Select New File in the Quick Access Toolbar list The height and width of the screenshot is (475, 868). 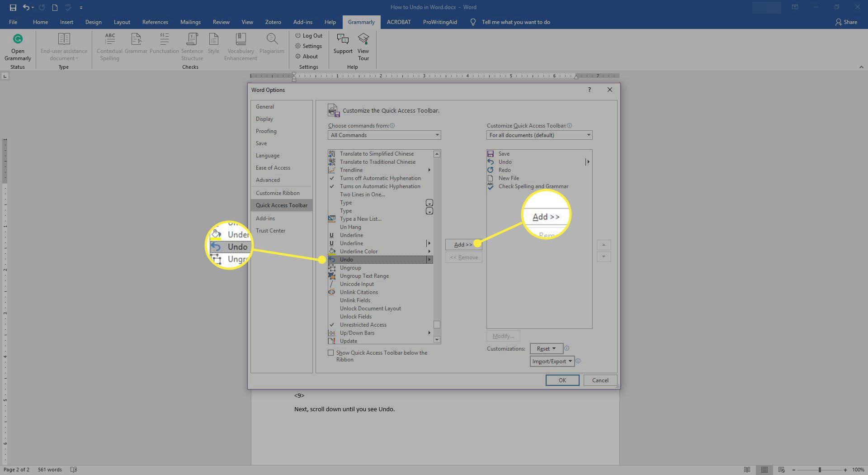[539, 178]
